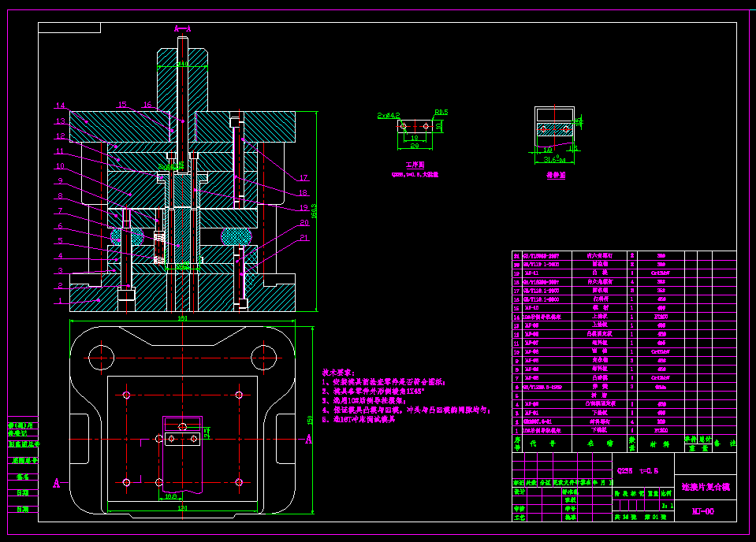756x542 pixels.
Task: Select the A—A section view title
Action: tap(183, 29)
